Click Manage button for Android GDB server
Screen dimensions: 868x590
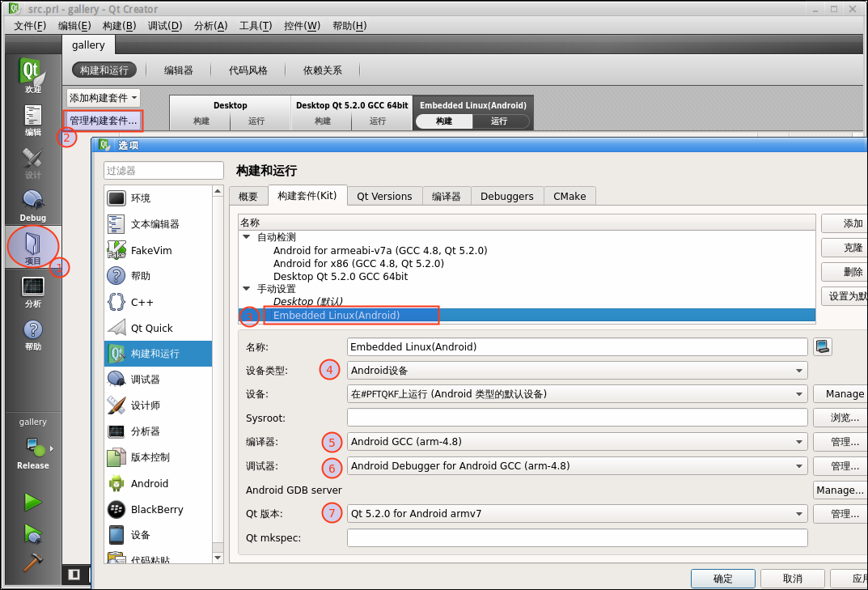(x=840, y=490)
